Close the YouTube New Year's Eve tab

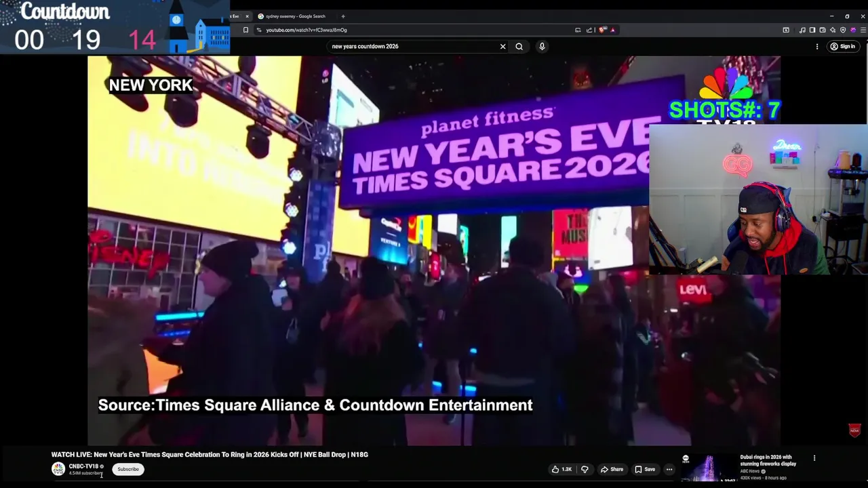click(247, 16)
